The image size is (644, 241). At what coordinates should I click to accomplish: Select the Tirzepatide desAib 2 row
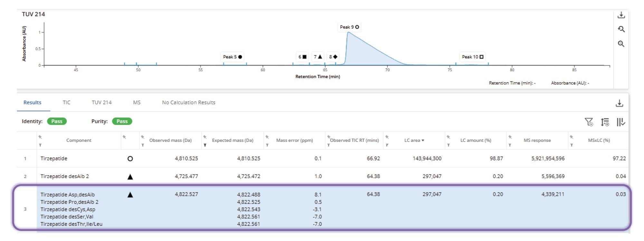(x=323, y=176)
